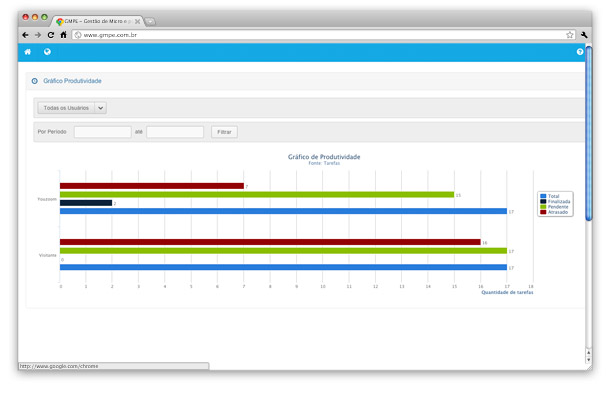Close the GMPE browser tab
The width and height of the screenshot is (610, 395).
137,21
